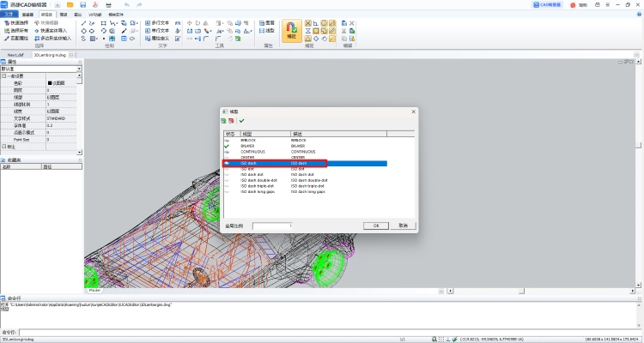Open the blue File menu tab
The image size is (644, 343).
pos(9,15)
